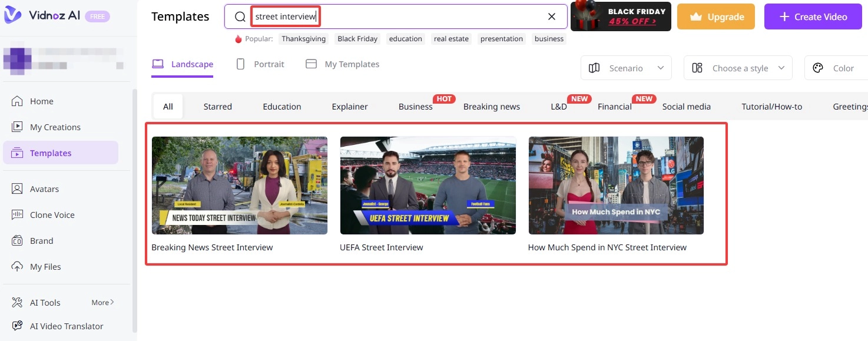The width and height of the screenshot is (868, 341).
Task: Open My Files from the sidebar
Action: (45, 266)
